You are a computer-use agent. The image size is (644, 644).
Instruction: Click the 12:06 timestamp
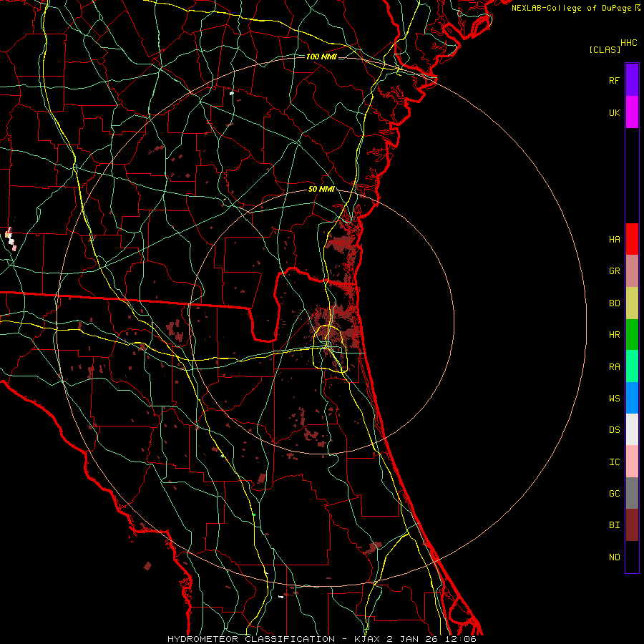pyautogui.click(x=462, y=639)
